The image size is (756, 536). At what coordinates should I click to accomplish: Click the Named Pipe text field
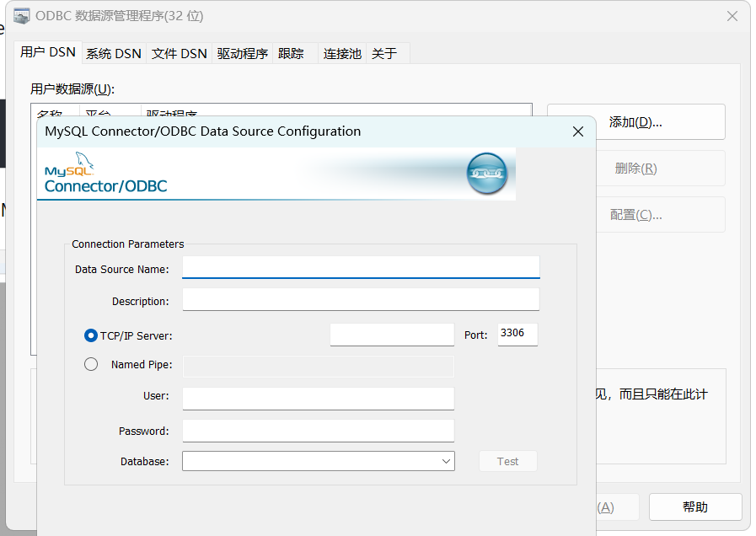(x=319, y=367)
